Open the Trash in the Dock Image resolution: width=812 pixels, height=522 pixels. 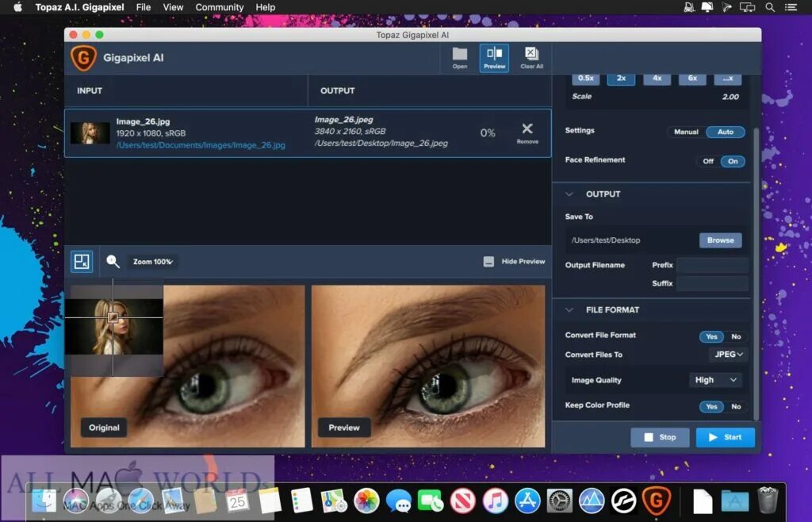pos(768,500)
